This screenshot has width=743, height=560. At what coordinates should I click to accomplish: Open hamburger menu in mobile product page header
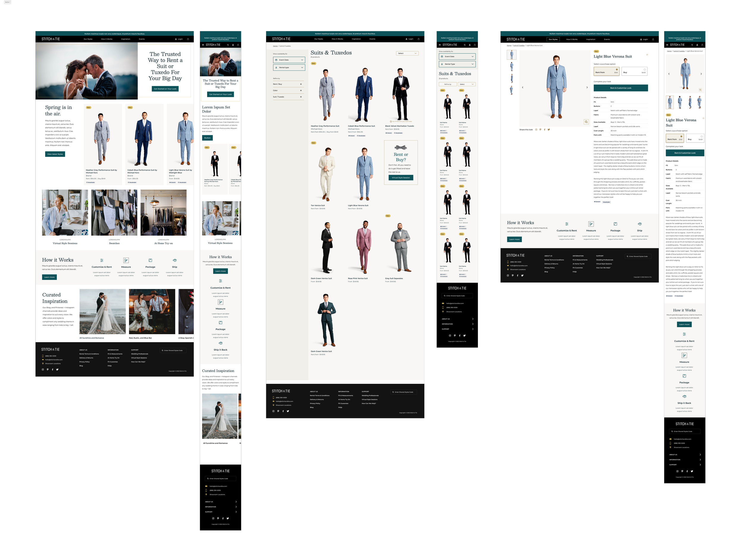(x=667, y=45)
